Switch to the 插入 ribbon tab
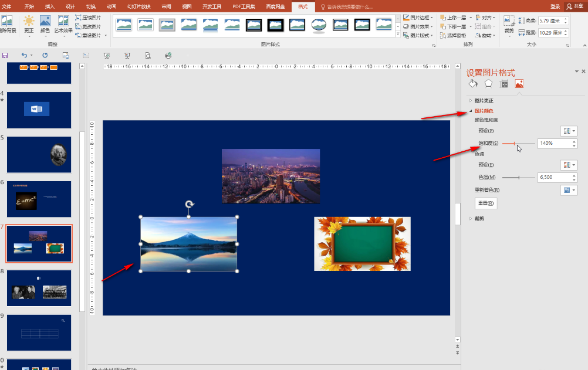 point(50,6)
